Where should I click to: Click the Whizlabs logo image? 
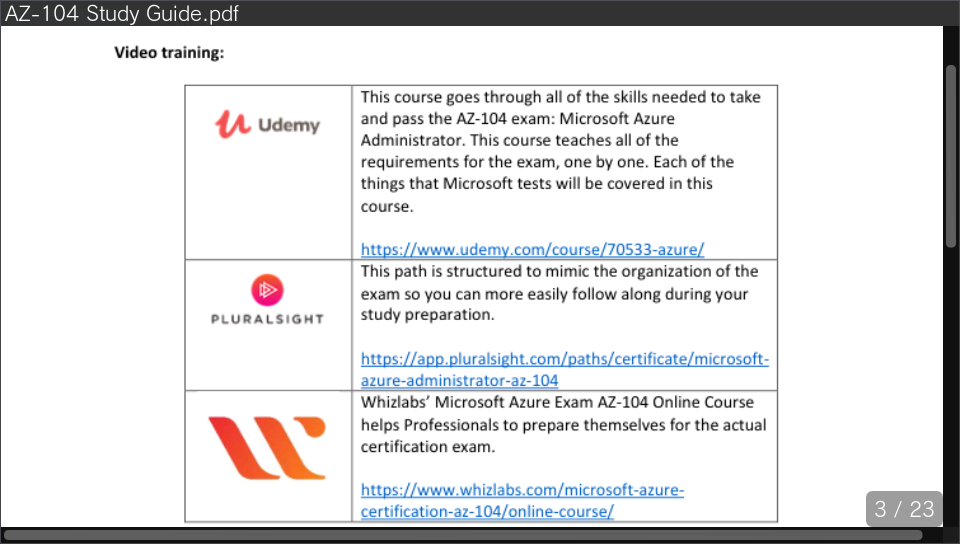tap(267, 448)
